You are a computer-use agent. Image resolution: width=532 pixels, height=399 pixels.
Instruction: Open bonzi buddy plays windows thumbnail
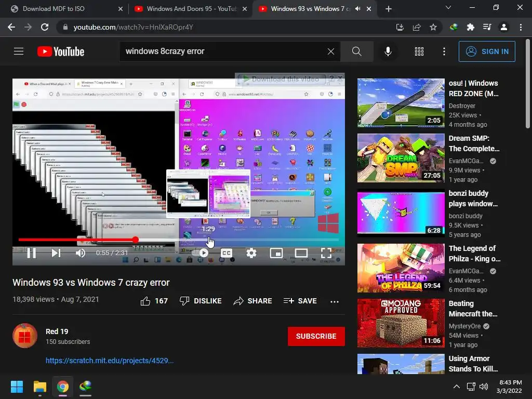tap(401, 212)
